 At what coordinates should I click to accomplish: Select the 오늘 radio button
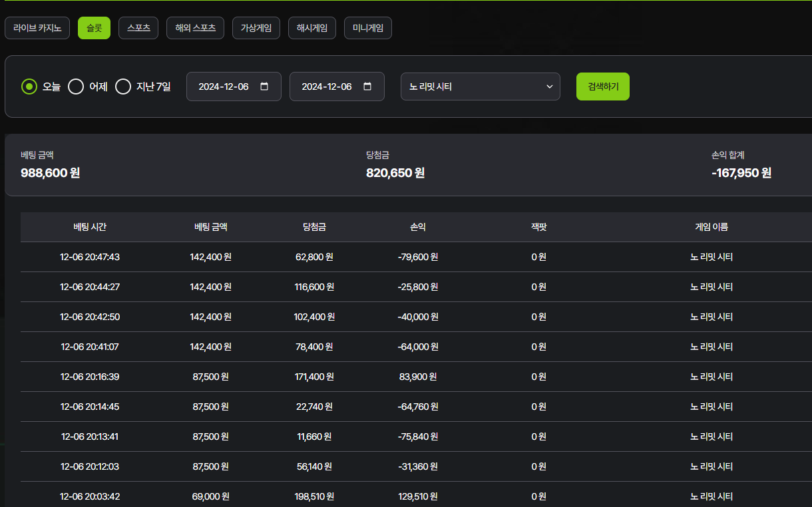tap(29, 86)
